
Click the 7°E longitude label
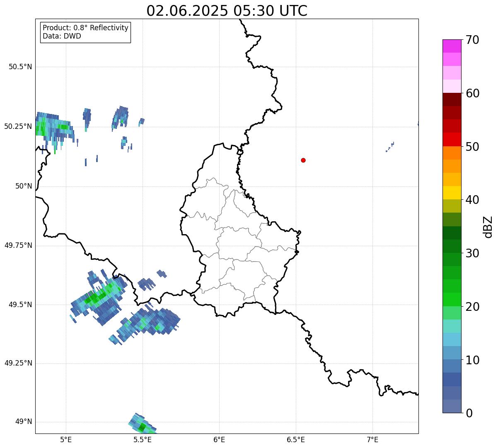[x=372, y=439]
